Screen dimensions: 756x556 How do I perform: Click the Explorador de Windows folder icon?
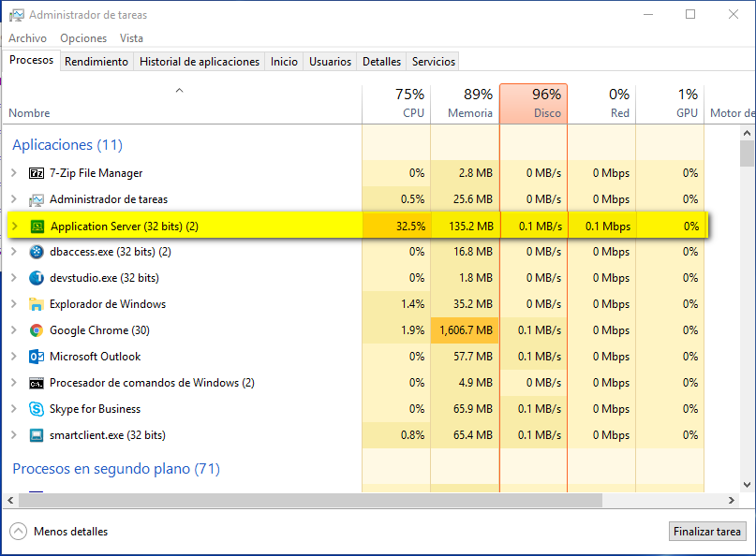[37, 304]
